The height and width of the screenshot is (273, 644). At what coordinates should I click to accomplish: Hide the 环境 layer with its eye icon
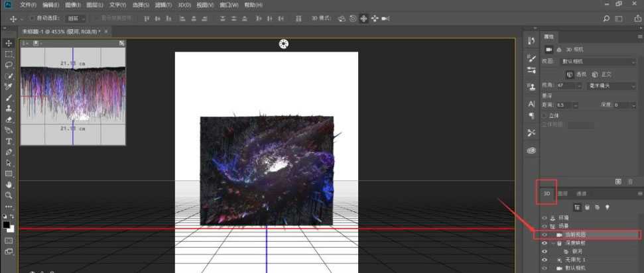click(545, 217)
